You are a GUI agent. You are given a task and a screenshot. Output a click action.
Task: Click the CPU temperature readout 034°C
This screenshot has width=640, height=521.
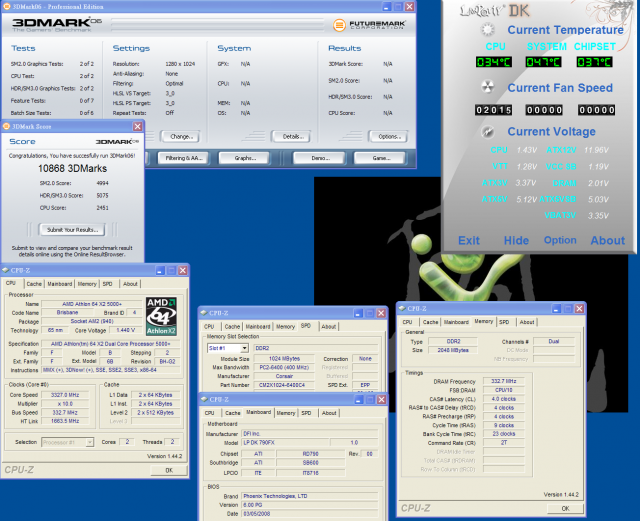pos(494,62)
